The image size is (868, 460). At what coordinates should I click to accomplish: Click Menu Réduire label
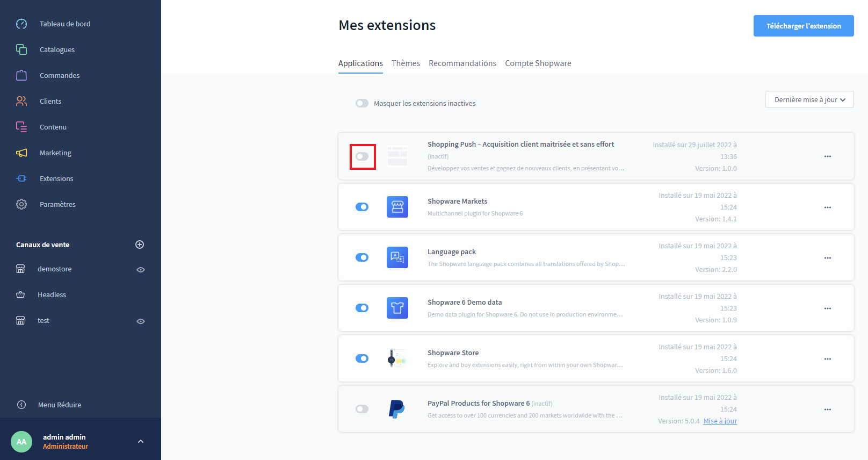click(60, 405)
